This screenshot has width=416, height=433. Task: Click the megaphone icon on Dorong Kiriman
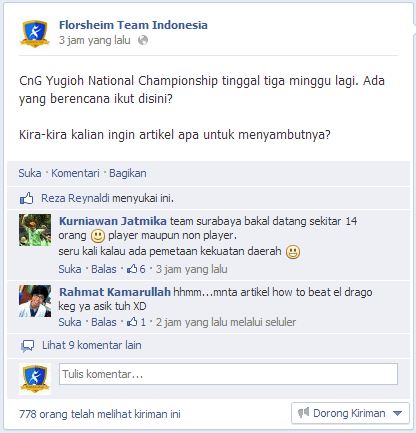point(303,413)
